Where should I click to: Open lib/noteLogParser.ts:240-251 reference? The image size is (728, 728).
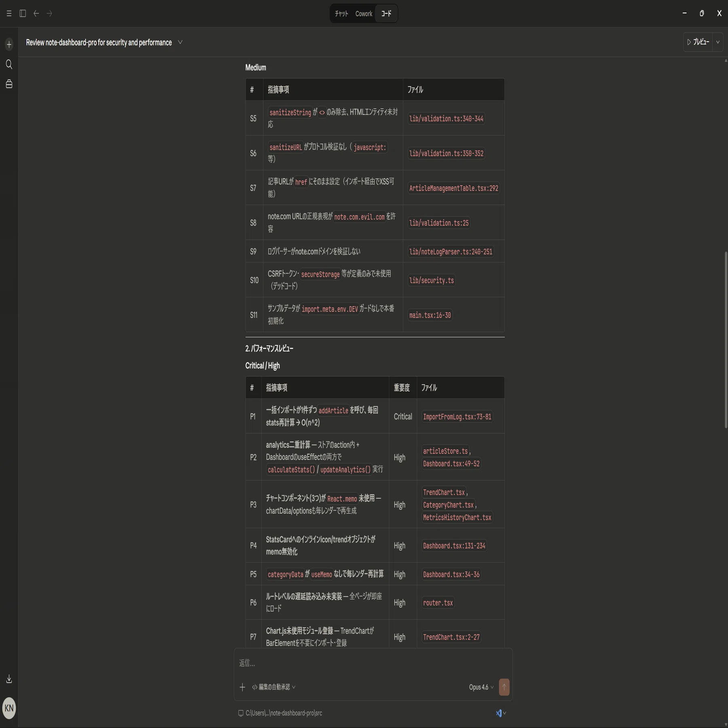[x=451, y=252]
